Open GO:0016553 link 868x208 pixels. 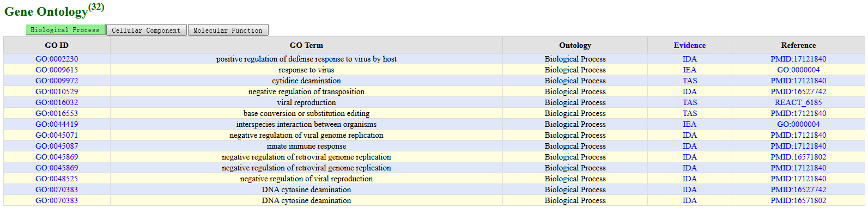57,113
